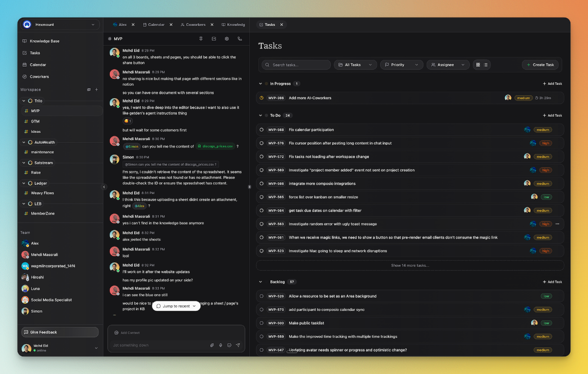Image resolution: width=588 pixels, height=374 pixels.
Task: Open MVP channel settings gear icon
Action: click(x=227, y=39)
